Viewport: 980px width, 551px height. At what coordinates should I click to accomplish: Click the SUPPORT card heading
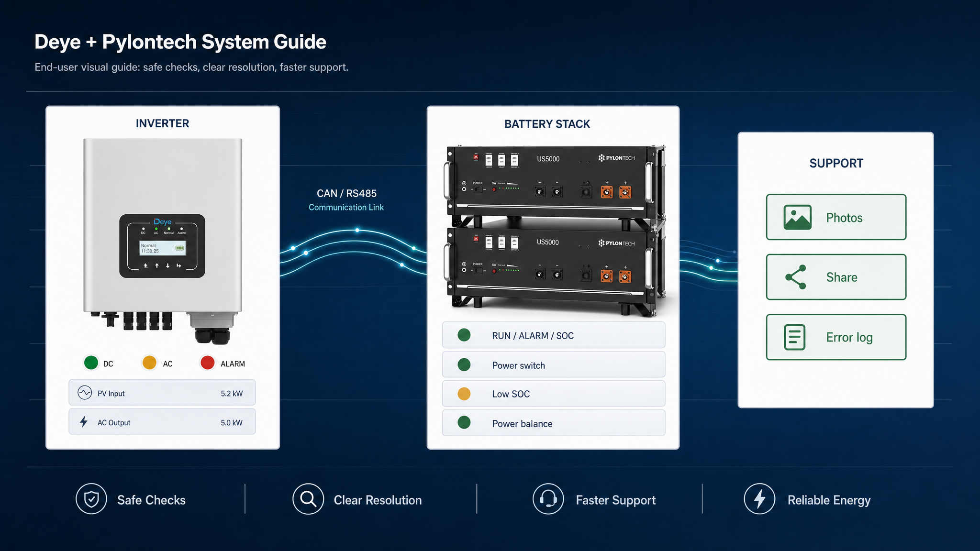tap(836, 163)
